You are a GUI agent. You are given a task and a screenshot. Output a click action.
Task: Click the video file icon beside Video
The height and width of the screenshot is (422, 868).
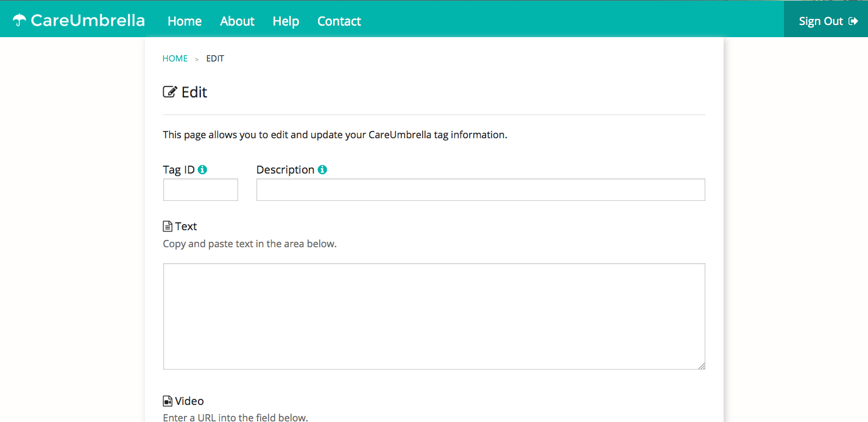point(168,401)
